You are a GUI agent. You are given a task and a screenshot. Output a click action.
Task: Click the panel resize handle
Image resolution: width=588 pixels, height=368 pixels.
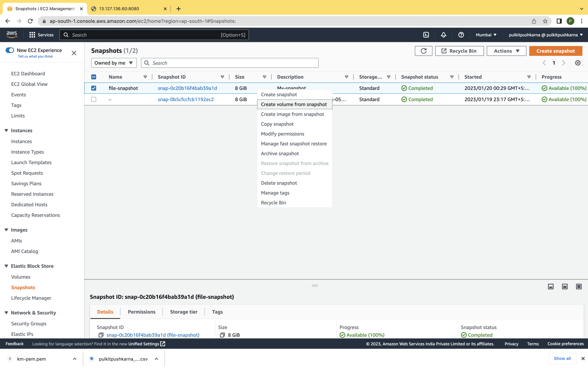(x=315, y=286)
